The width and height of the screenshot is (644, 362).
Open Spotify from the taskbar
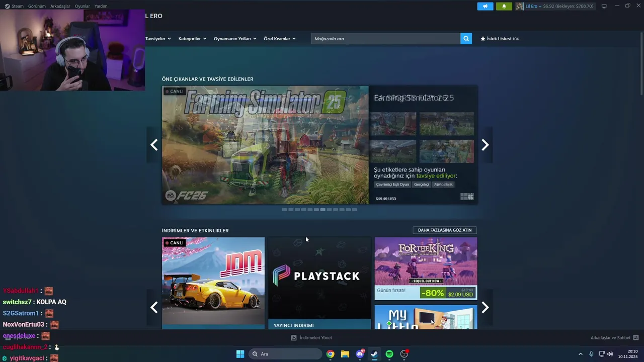pos(389,354)
